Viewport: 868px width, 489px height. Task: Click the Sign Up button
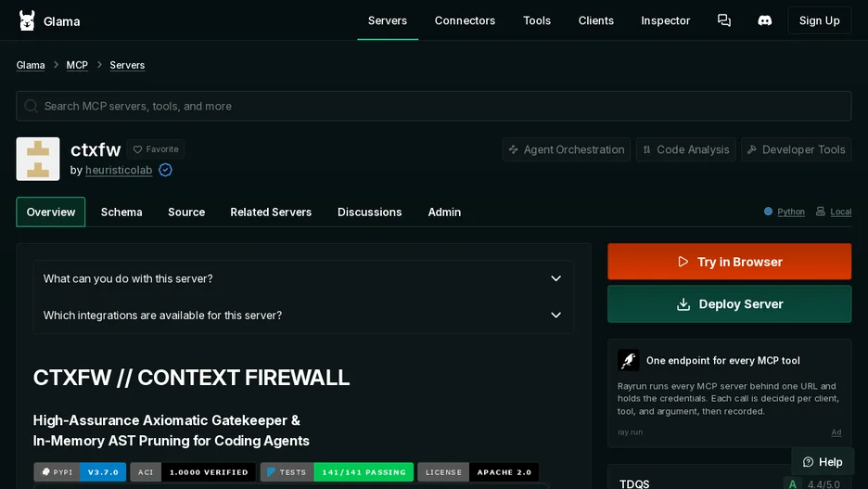coord(819,20)
